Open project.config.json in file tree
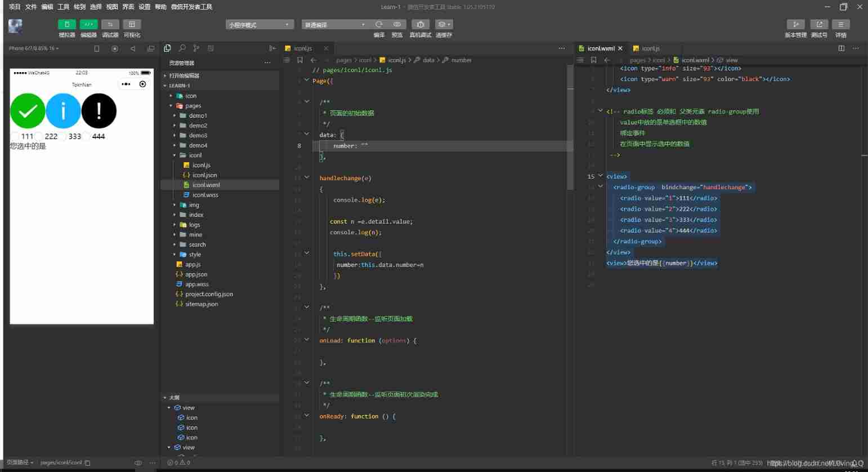This screenshot has height=472, width=868. tap(209, 294)
